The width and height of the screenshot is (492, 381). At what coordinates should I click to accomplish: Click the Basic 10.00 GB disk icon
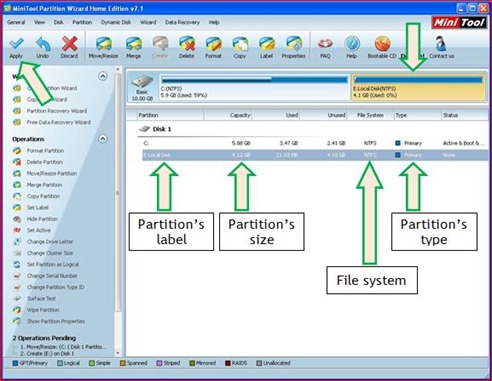point(142,87)
